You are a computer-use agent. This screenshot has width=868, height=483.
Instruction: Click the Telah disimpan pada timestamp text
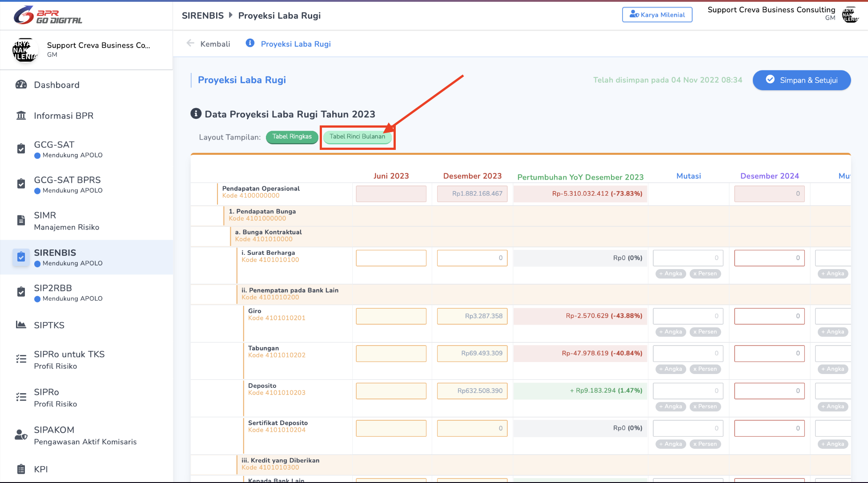[x=667, y=80]
